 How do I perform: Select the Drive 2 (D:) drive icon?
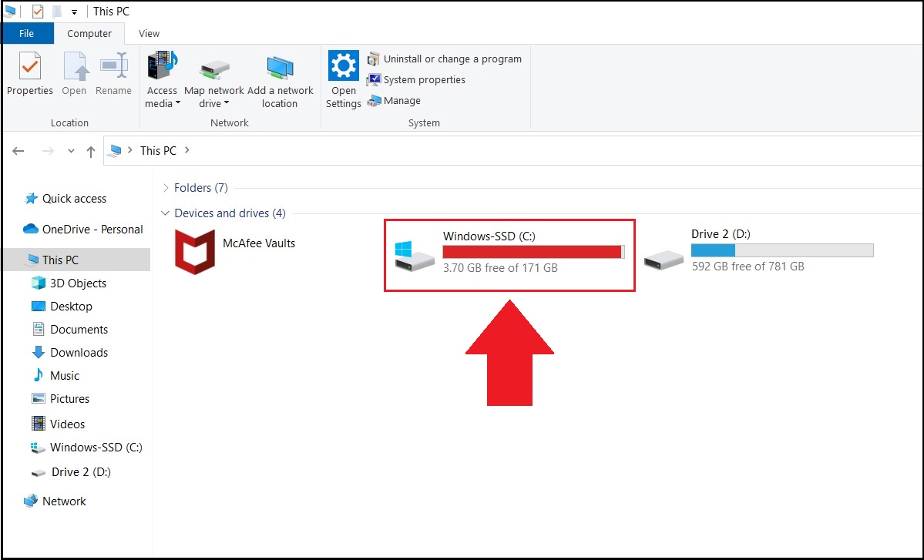(x=664, y=259)
